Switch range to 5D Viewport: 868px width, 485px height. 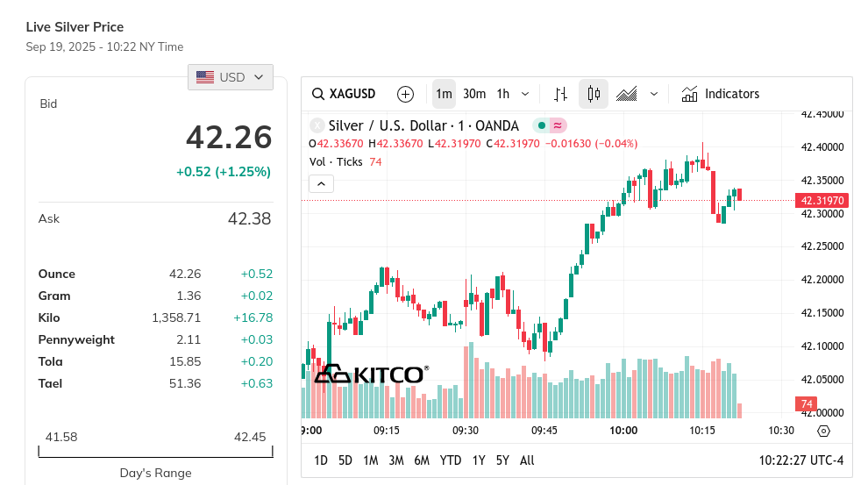coord(345,460)
